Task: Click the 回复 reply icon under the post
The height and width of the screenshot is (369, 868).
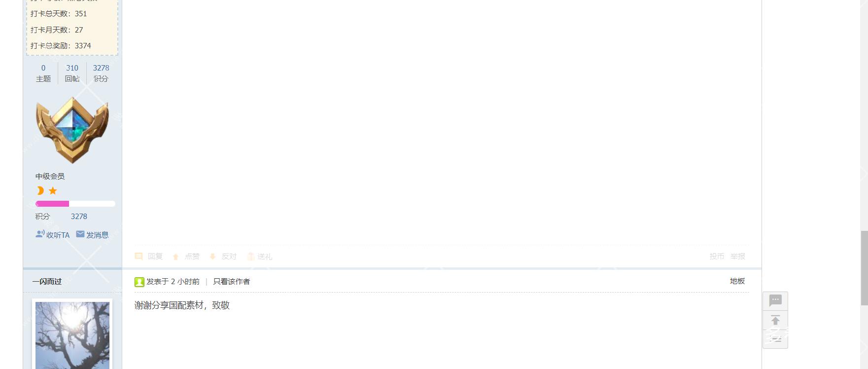Action: [139, 257]
